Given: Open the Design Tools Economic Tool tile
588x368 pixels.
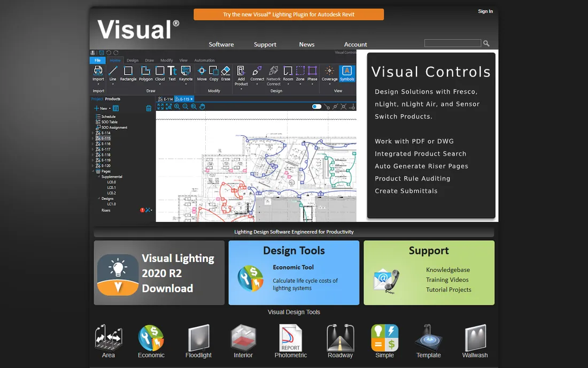Looking at the screenshot, I should [x=293, y=273].
